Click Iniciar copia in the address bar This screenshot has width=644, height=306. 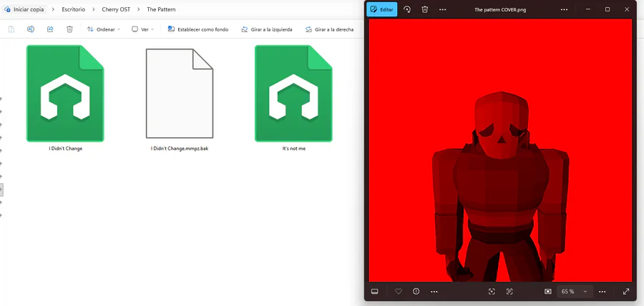point(24,9)
